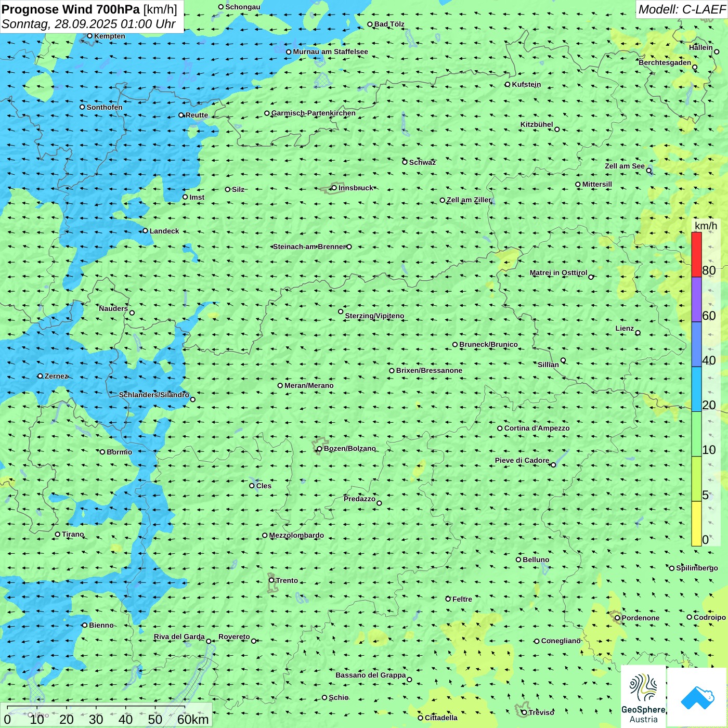The width and height of the screenshot is (728, 728).
Task: Click the '60km' scale bar label
Action: [193, 719]
